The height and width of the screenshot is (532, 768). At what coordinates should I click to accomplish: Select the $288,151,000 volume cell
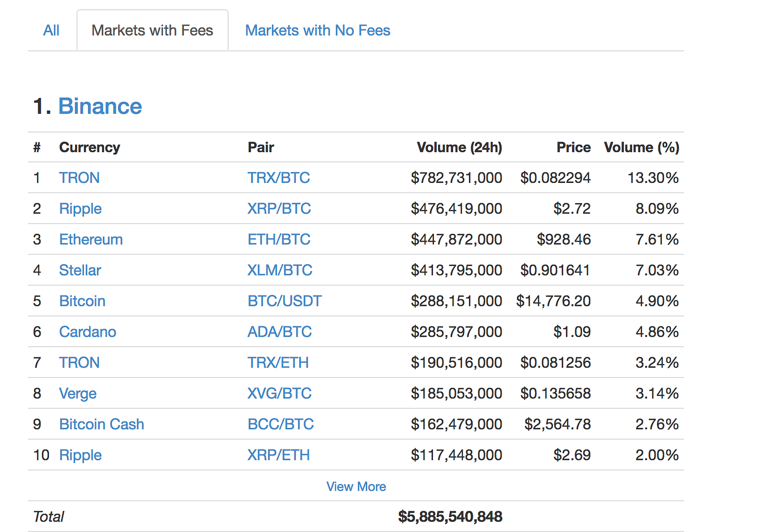[x=456, y=301]
